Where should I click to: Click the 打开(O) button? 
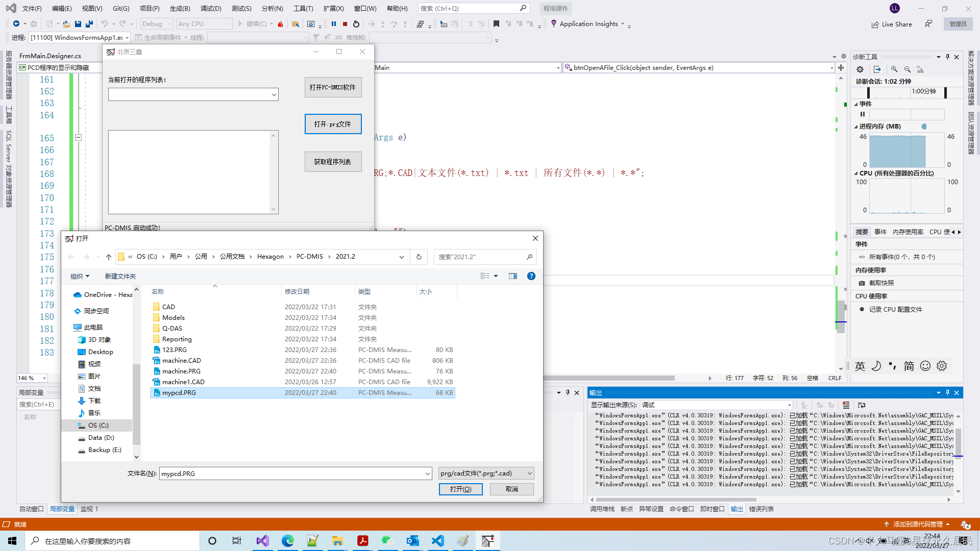[x=460, y=489]
